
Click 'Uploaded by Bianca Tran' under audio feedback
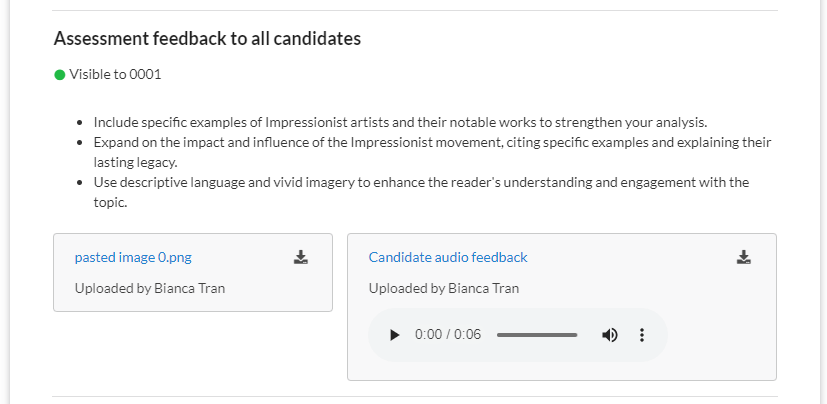(444, 288)
